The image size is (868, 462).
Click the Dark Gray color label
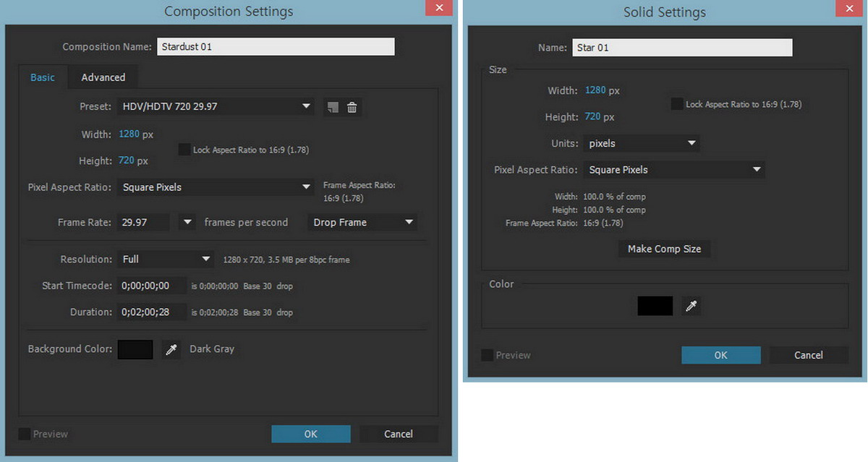[x=212, y=348]
